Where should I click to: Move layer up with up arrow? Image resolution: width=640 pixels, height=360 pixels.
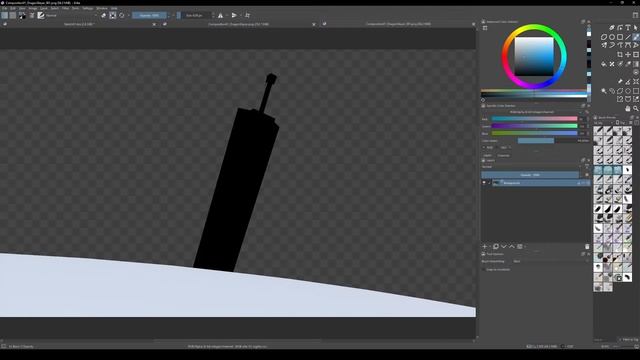pos(511,247)
